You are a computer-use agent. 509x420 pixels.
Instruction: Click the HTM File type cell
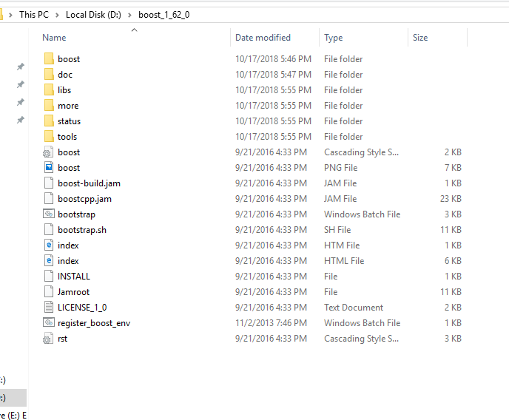342,245
